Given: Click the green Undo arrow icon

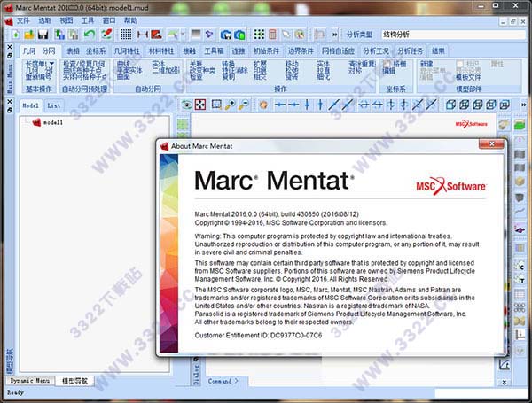Looking at the screenshot, I should coord(90,35).
